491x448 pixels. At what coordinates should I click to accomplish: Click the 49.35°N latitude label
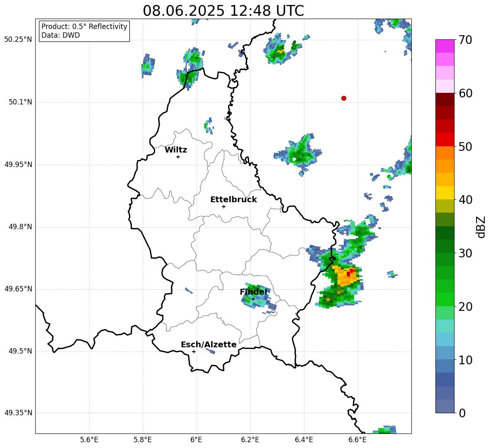18,413
